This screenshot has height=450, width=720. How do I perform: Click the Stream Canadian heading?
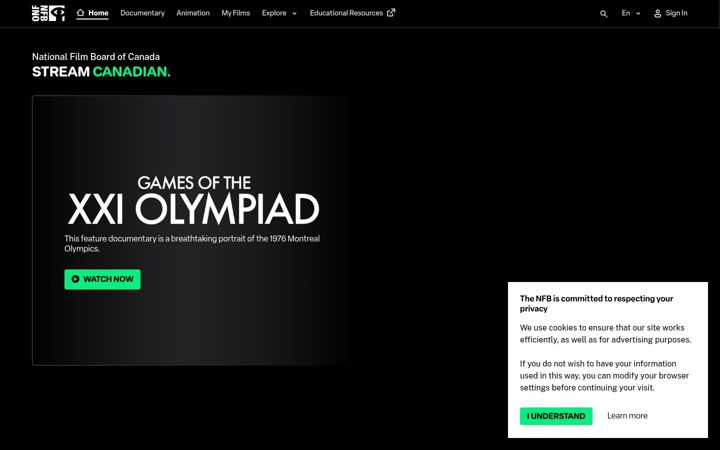pos(101,72)
